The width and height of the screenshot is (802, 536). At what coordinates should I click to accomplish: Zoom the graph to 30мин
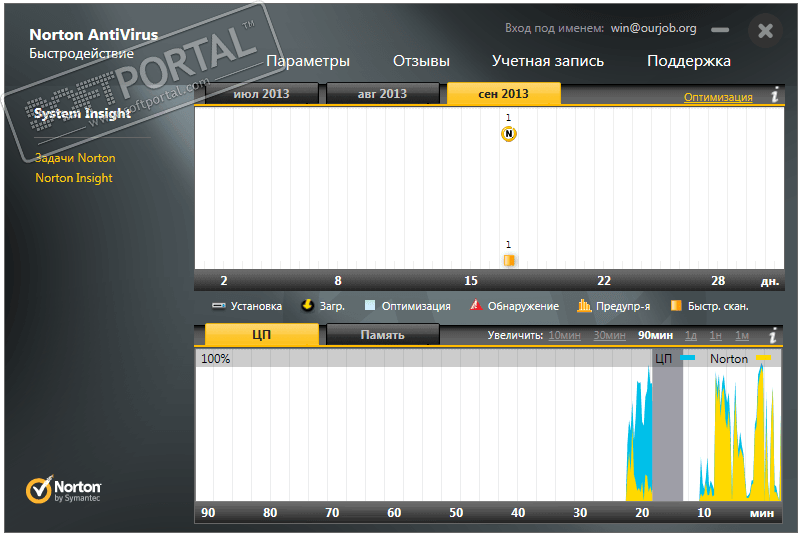(x=609, y=335)
